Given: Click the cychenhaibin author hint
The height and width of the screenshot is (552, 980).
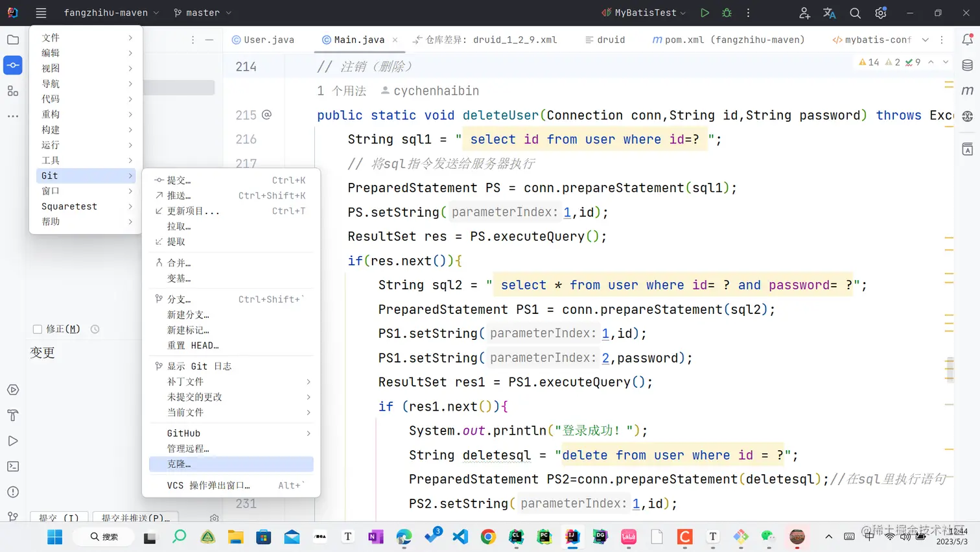Looking at the screenshot, I should click(x=430, y=91).
